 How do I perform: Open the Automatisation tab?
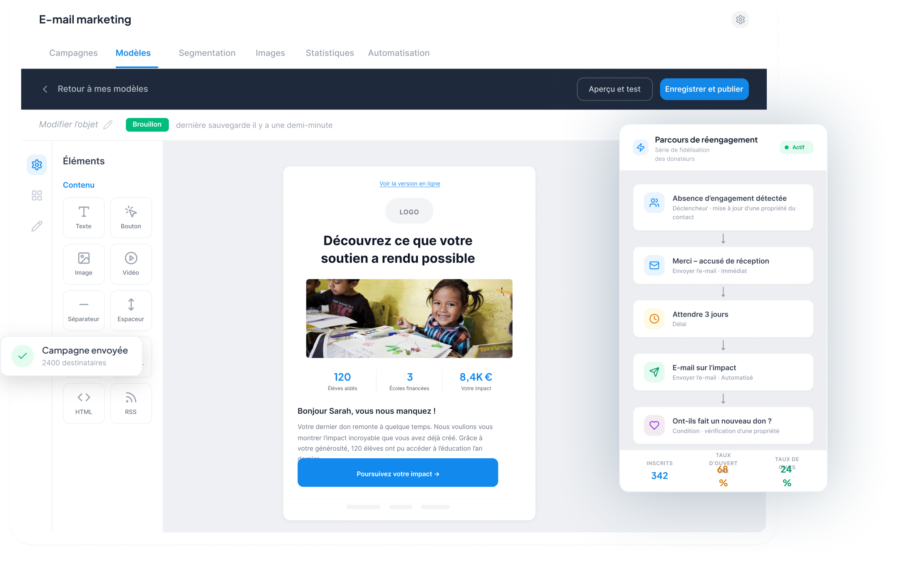(x=399, y=53)
